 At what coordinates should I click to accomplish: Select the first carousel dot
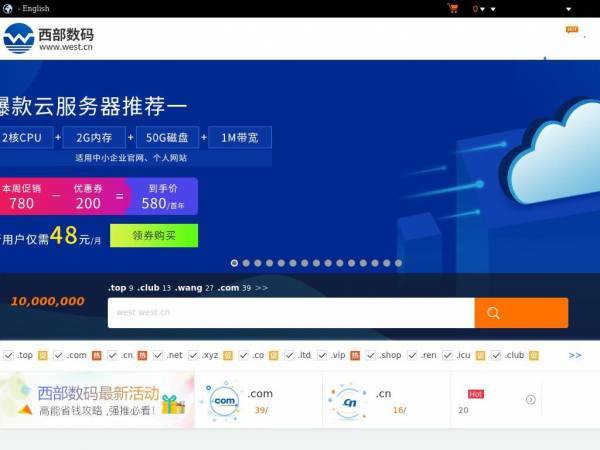(235, 263)
